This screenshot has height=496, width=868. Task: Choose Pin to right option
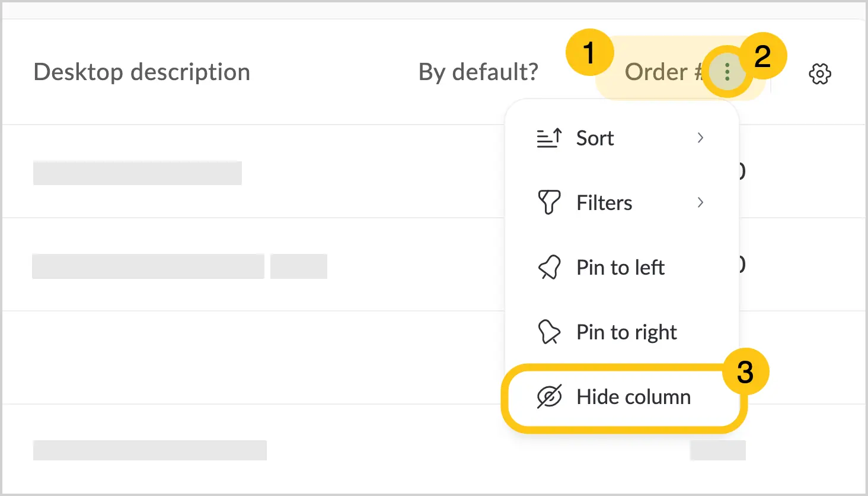coord(621,332)
